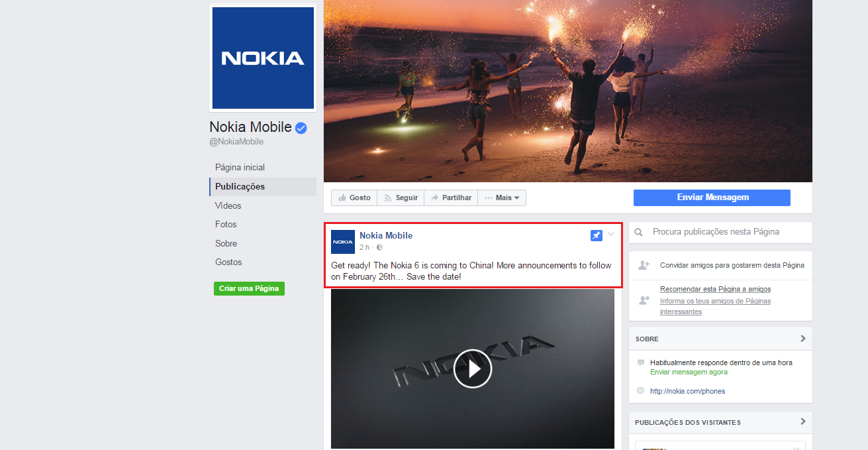Screen dimensions: 868x450
Task: Click the @NokiaMobile username
Action: click(x=236, y=142)
